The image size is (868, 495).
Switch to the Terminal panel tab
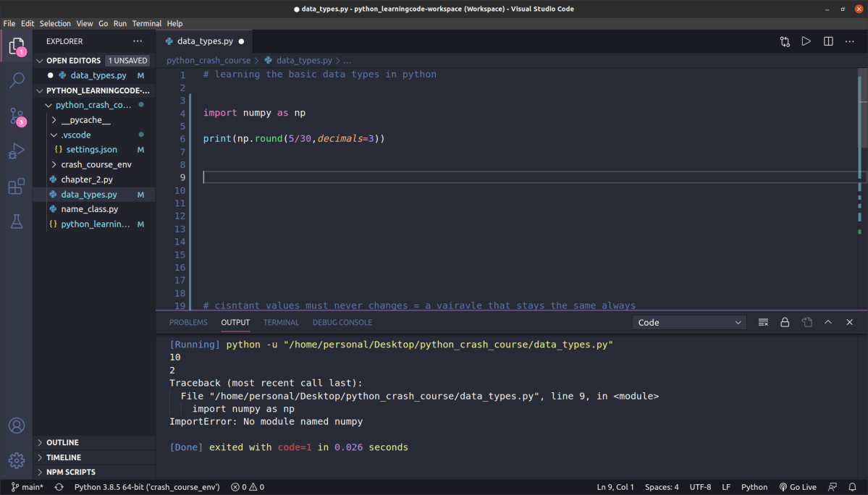pos(281,323)
